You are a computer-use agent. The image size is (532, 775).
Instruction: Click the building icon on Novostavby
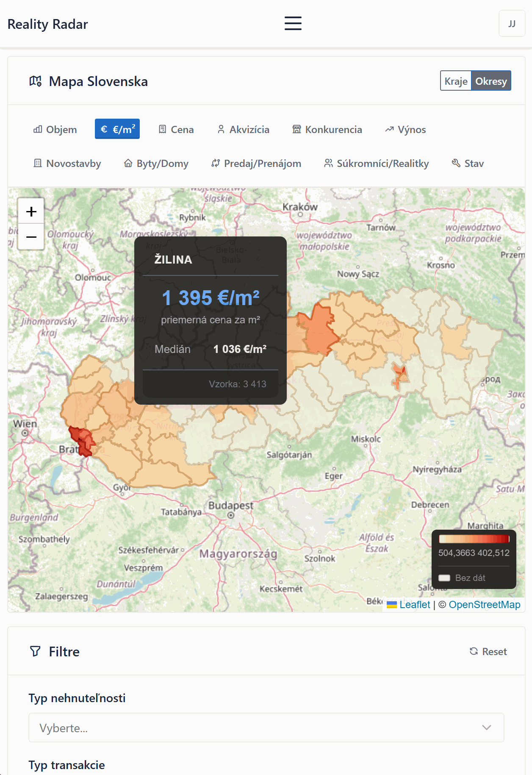point(38,163)
